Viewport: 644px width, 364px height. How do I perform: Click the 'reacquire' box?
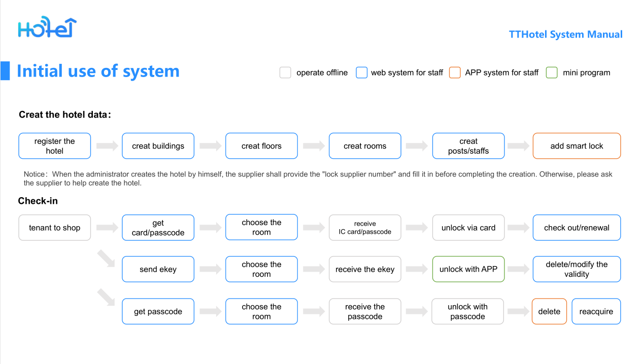[x=596, y=311]
